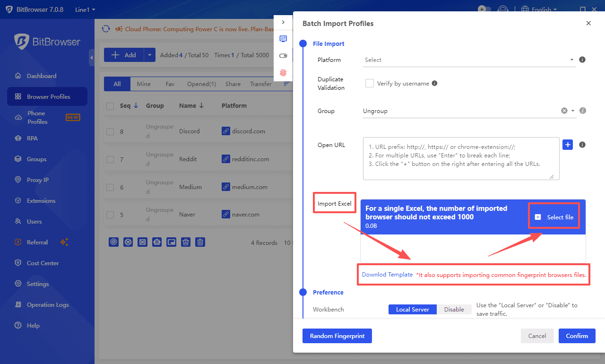
Task: Toggle the select-all checkbox in table header
Action: pos(110,106)
